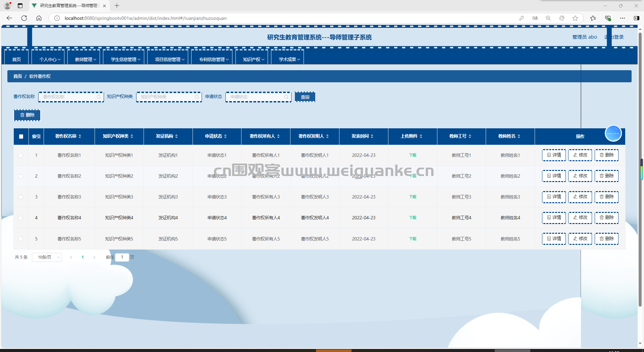Viewport: 644px width, 352px height.
Task: Click 删除 for 著作权名称3 row
Action: click(606, 197)
